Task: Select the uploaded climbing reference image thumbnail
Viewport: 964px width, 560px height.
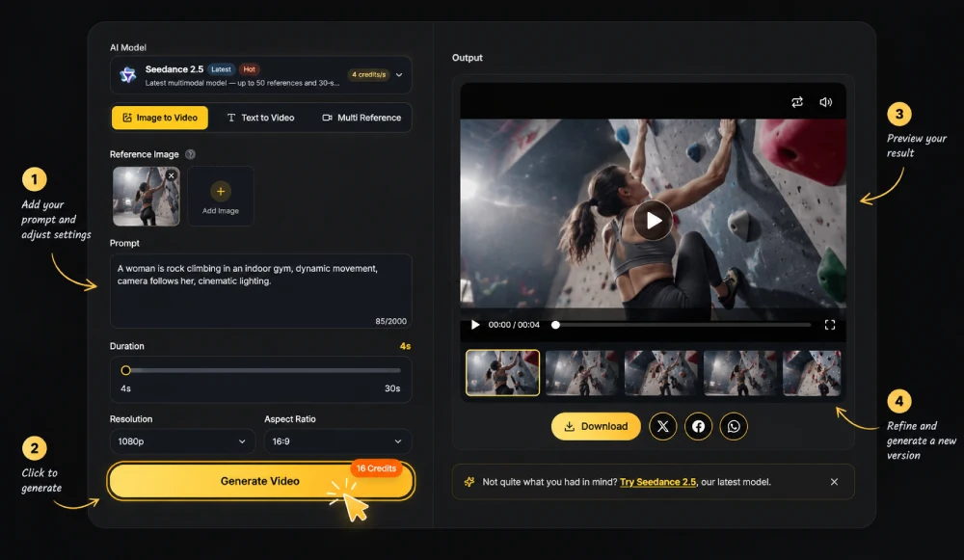Action: (x=147, y=196)
